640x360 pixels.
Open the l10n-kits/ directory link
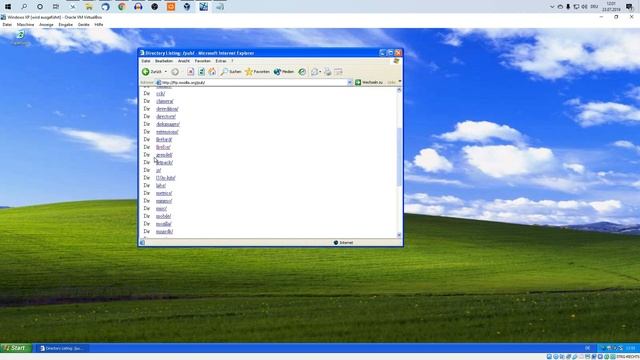point(166,178)
